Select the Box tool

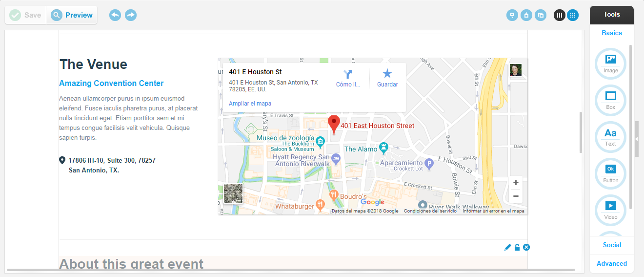pyautogui.click(x=611, y=100)
